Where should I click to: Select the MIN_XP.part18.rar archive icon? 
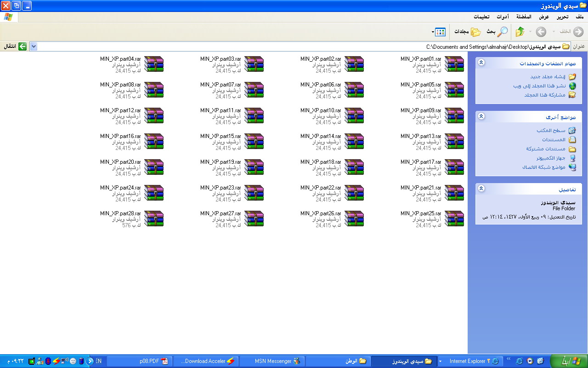tap(354, 167)
